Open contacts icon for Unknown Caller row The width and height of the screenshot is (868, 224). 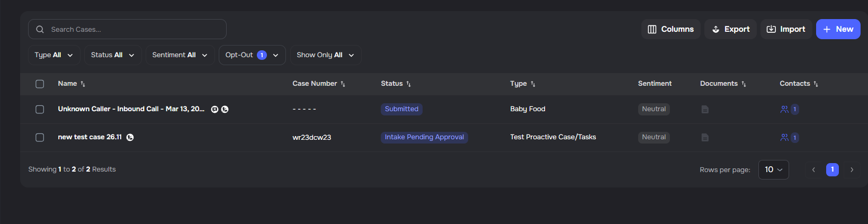784,110
